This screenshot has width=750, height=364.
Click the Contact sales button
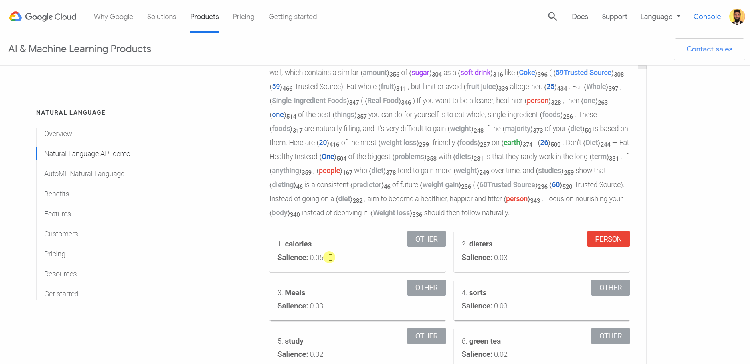tap(709, 49)
